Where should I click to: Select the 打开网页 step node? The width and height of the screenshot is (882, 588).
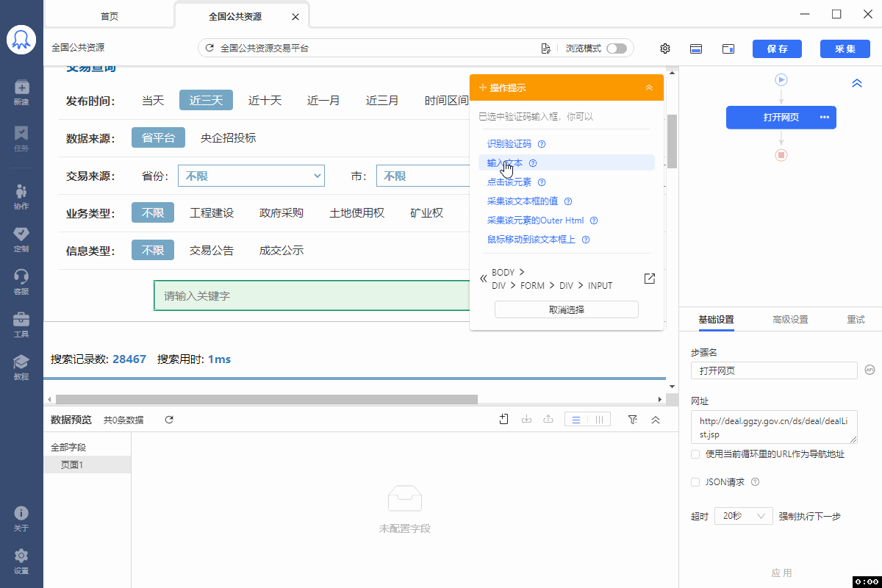coord(781,118)
